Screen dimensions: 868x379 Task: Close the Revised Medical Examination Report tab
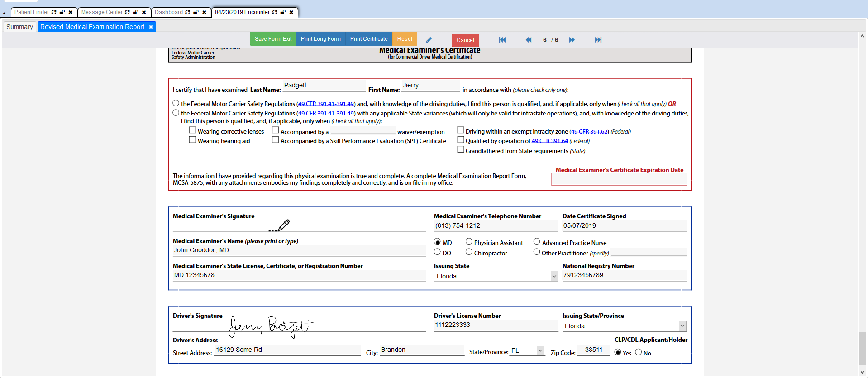point(151,27)
